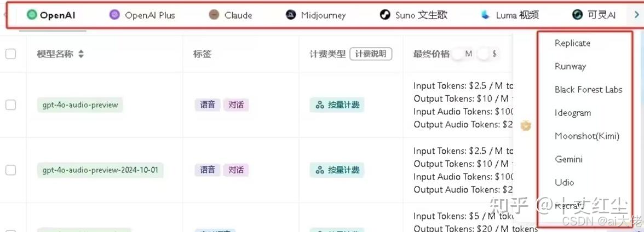The height and width of the screenshot is (232, 644).
Task: Click the 最终价格 column header
Action: coord(432,54)
